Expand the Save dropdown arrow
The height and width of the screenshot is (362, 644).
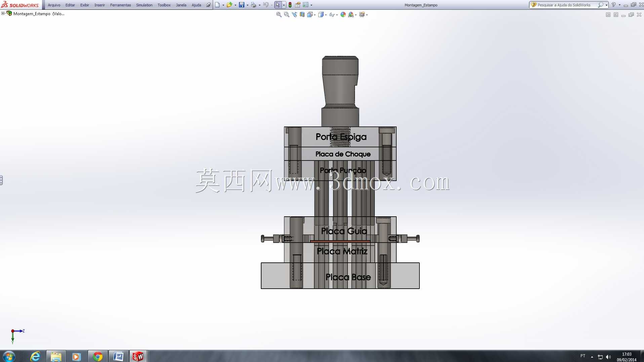pyautogui.click(x=247, y=5)
